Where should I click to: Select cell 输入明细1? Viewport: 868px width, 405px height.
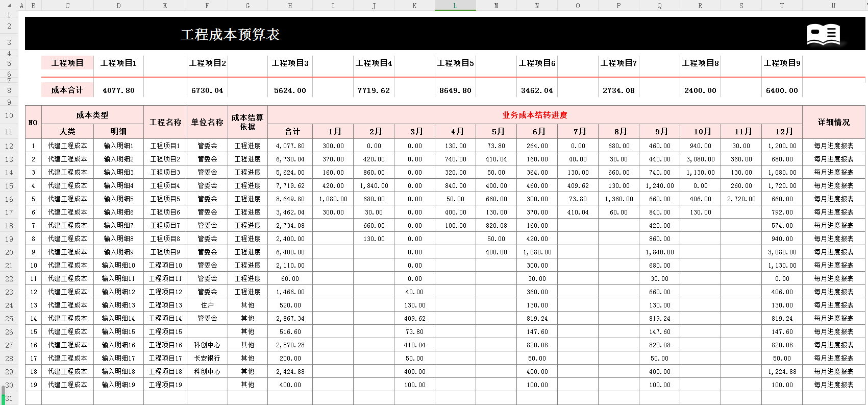pos(118,146)
